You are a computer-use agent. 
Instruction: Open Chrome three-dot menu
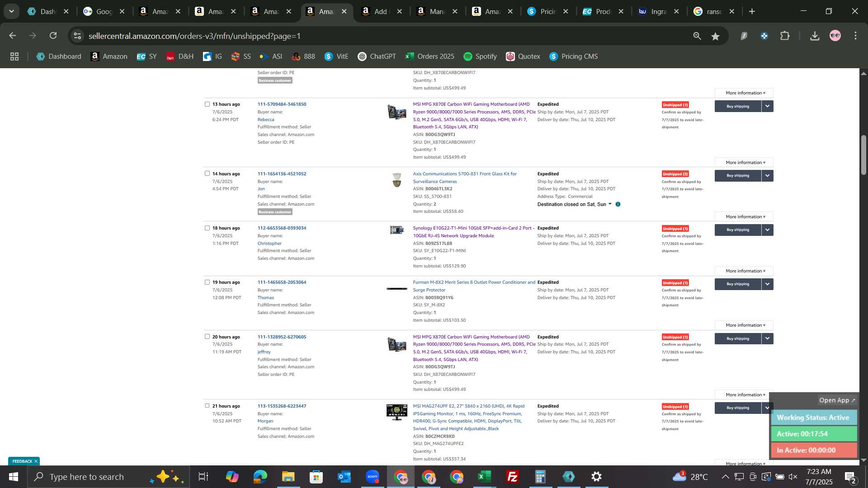(855, 36)
